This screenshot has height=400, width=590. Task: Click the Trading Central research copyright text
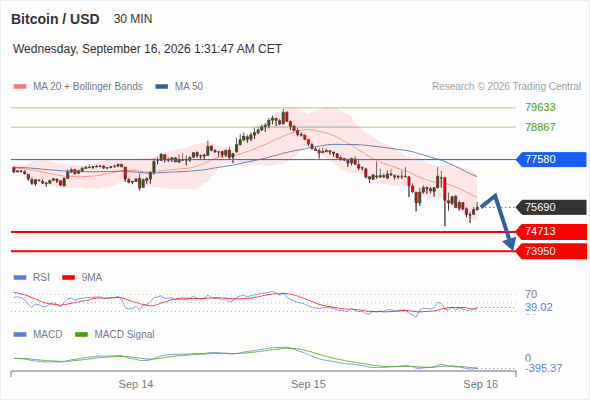pos(506,87)
